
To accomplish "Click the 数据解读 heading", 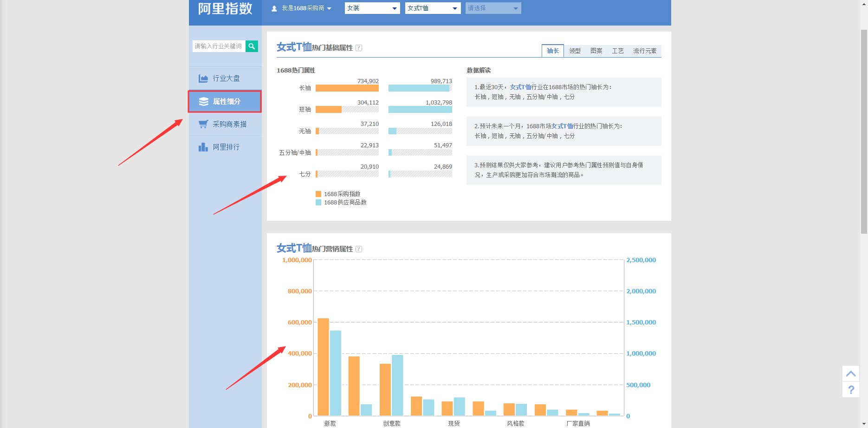I will 479,70.
